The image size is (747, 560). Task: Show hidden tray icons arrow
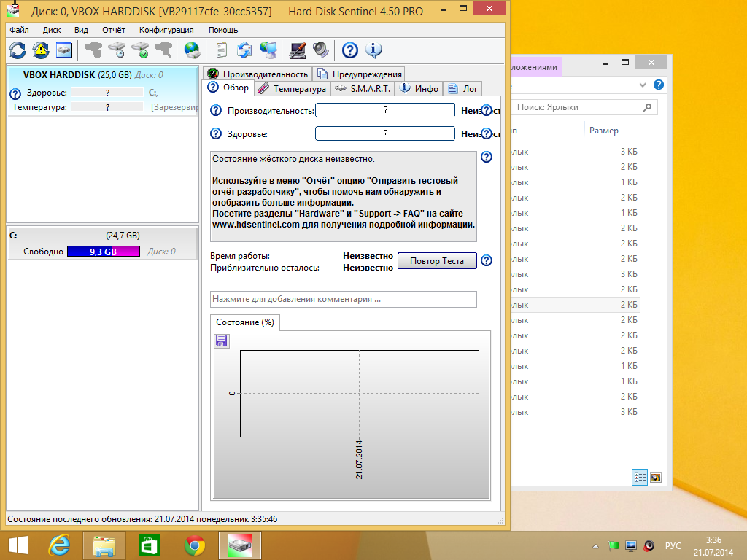(595, 546)
